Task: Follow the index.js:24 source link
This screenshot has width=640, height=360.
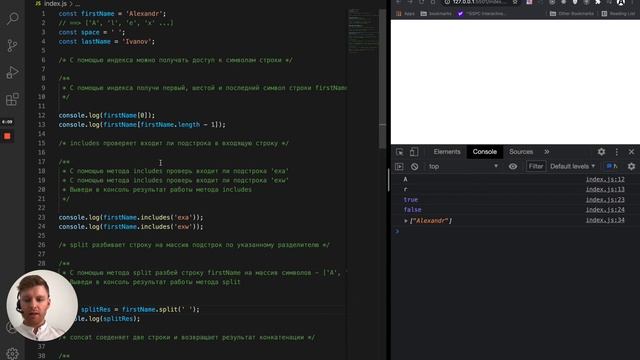Action: [605, 210]
